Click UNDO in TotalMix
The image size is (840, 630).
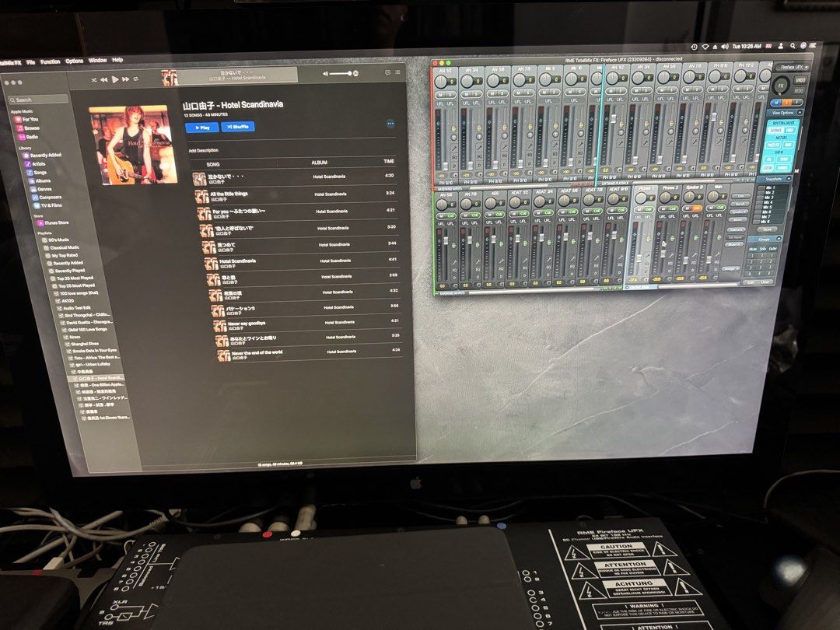click(x=800, y=80)
